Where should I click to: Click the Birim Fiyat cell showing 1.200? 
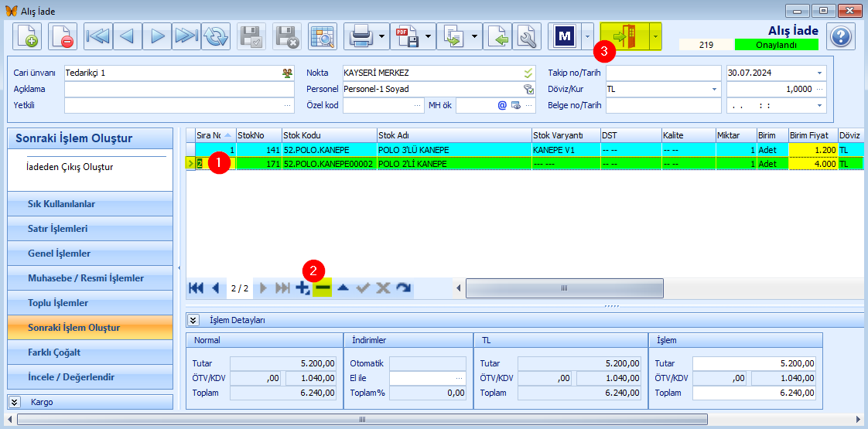pyautogui.click(x=813, y=150)
